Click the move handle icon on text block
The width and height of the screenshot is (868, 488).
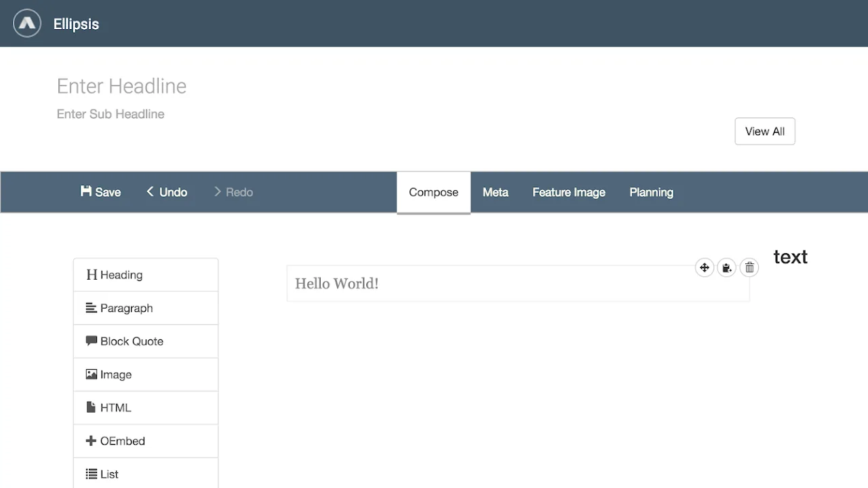pyautogui.click(x=705, y=267)
